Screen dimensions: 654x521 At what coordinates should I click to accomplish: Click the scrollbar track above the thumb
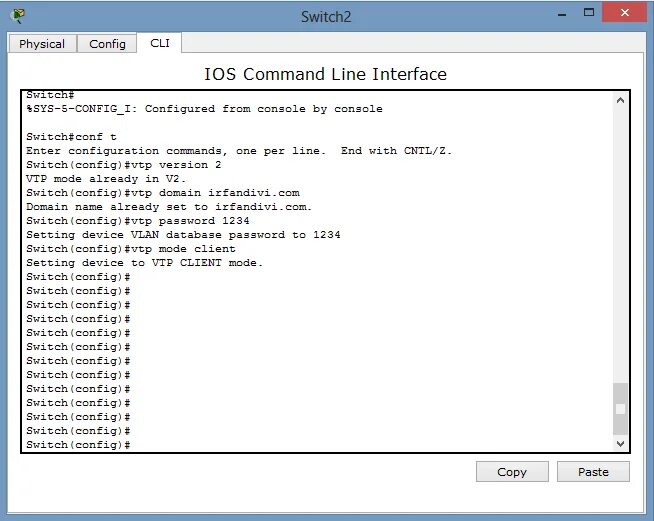pyautogui.click(x=620, y=244)
